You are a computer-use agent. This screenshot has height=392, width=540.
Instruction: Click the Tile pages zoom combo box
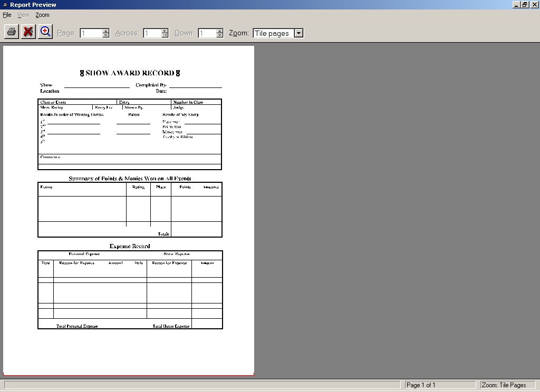pyautogui.click(x=272, y=33)
